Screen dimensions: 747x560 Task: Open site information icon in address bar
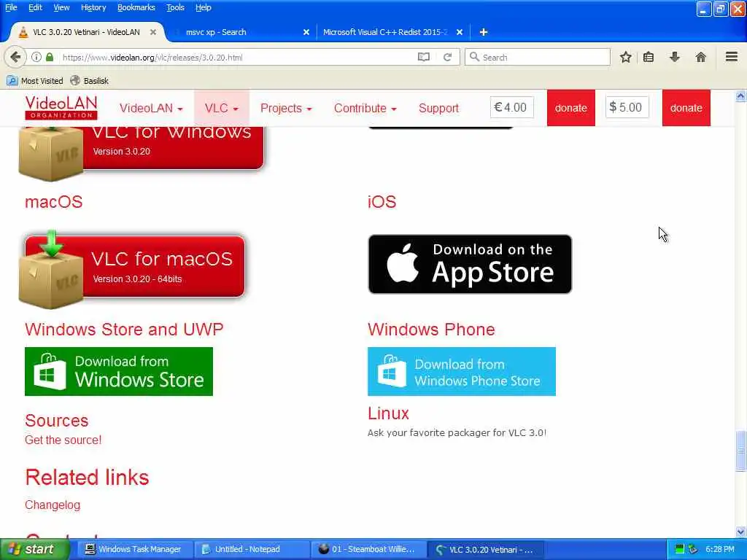click(36, 57)
